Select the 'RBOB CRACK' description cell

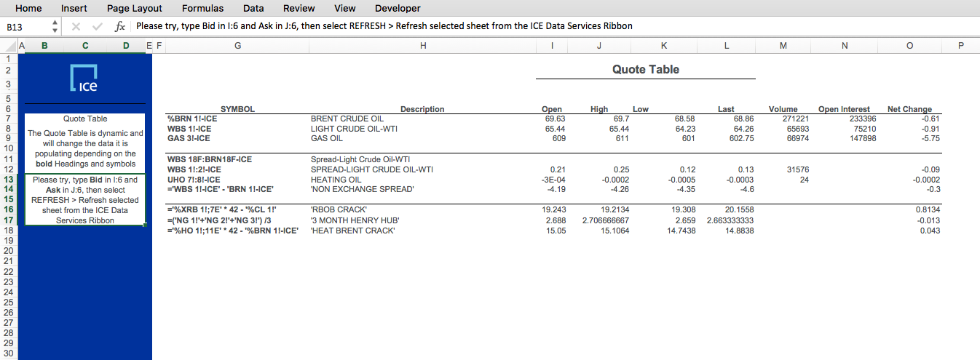(339, 209)
